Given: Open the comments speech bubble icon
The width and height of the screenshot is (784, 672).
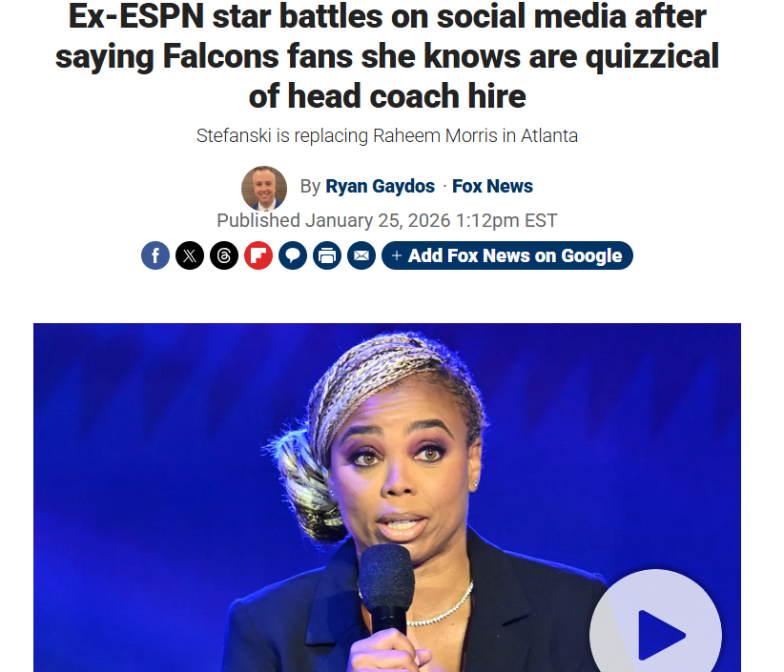Looking at the screenshot, I should click(x=293, y=255).
